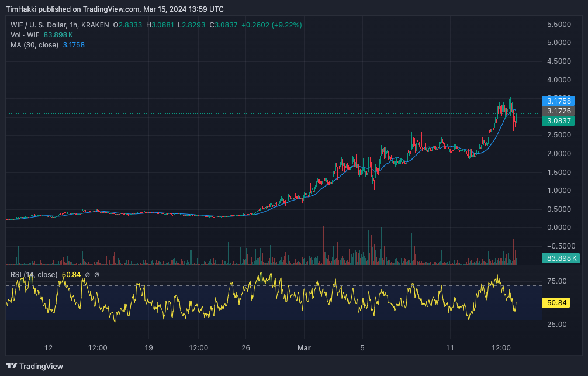Select the +9.22% change value in the legend
The image size is (588, 376).
[x=286, y=25]
